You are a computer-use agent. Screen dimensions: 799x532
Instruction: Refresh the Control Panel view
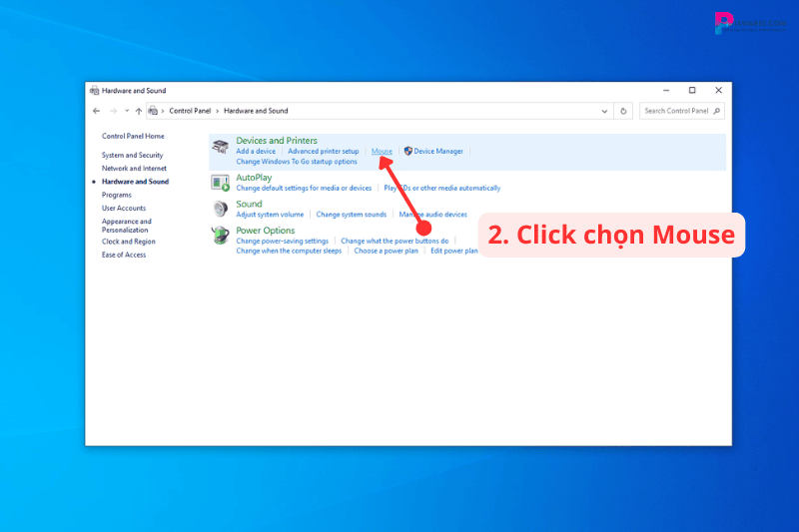624,111
